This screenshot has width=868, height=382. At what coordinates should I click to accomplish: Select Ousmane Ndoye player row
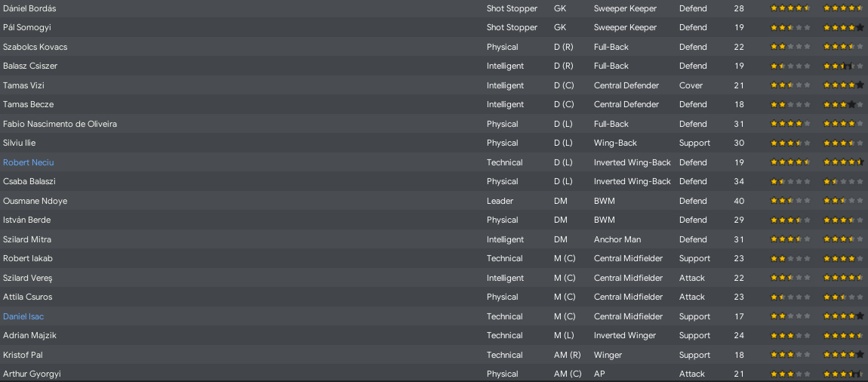click(x=434, y=200)
